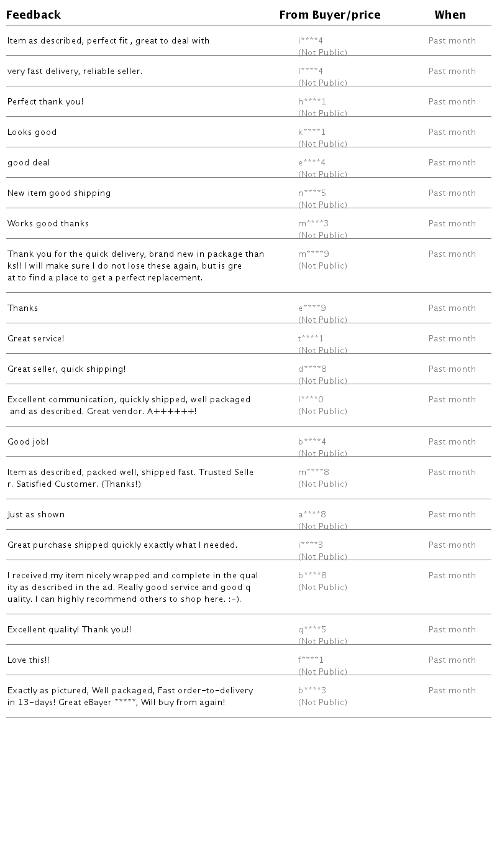The width and height of the screenshot is (497, 868).
Task: Open buyer h****1 profile
Action: tap(312, 102)
